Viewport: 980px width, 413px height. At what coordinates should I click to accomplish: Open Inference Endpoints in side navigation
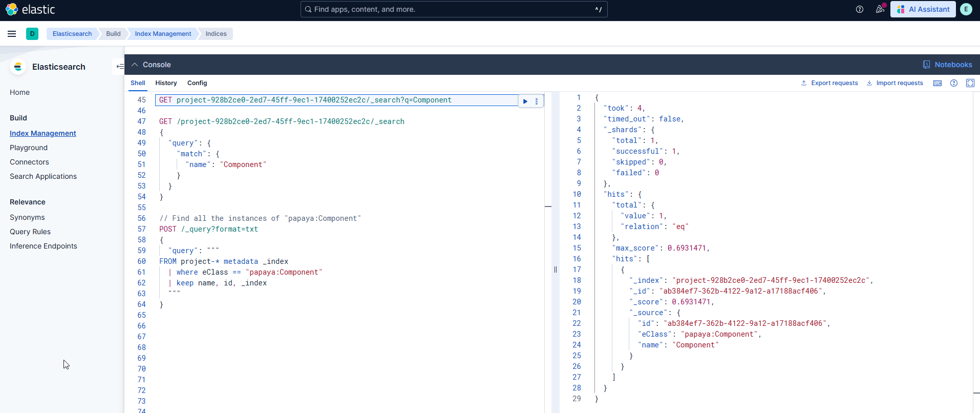44,246
